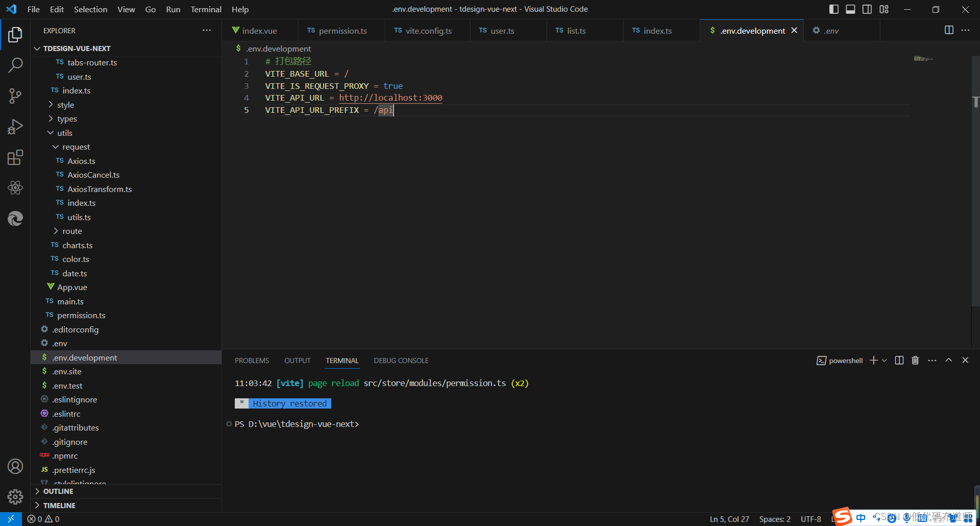Open terminal panel more actions
The height and width of the screenshot is (526, 980).
point(932,361)
